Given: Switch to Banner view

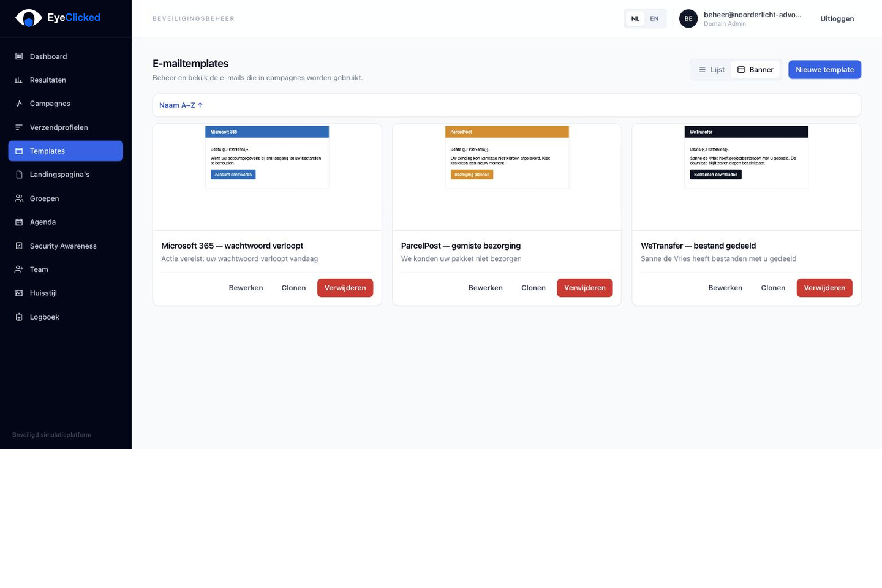Looking at the screenshot, I should coord(755,70).
